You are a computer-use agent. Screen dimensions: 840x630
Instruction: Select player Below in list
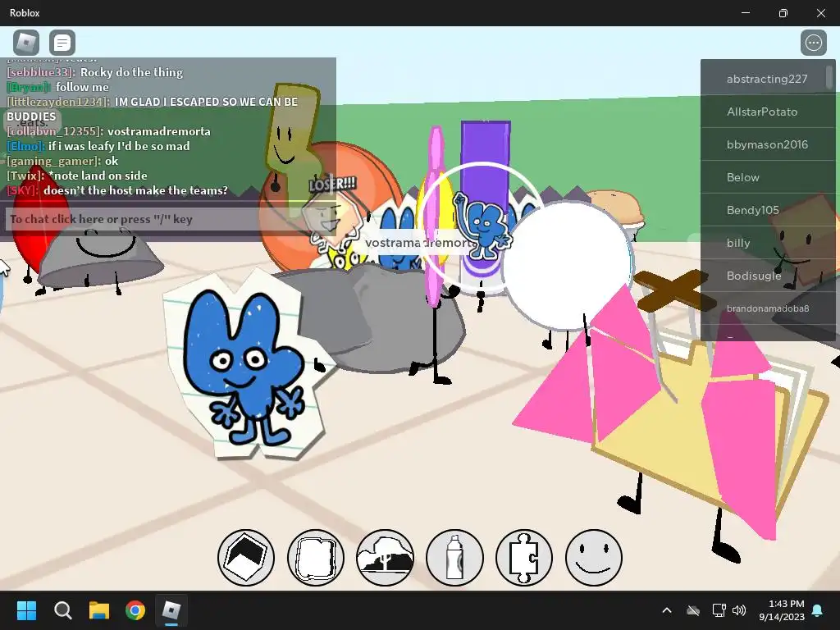pos(767,177)
